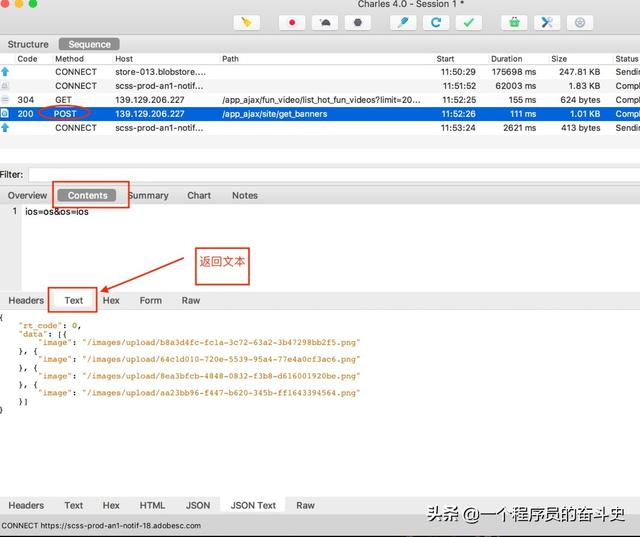Click into the Filter text field
The height and width of the screenshot is (537, 640).
[x=334, y=175]
